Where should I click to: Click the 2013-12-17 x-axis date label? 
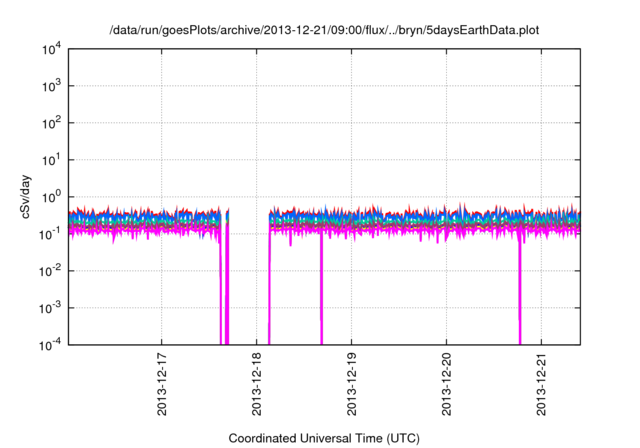point(162,384)
